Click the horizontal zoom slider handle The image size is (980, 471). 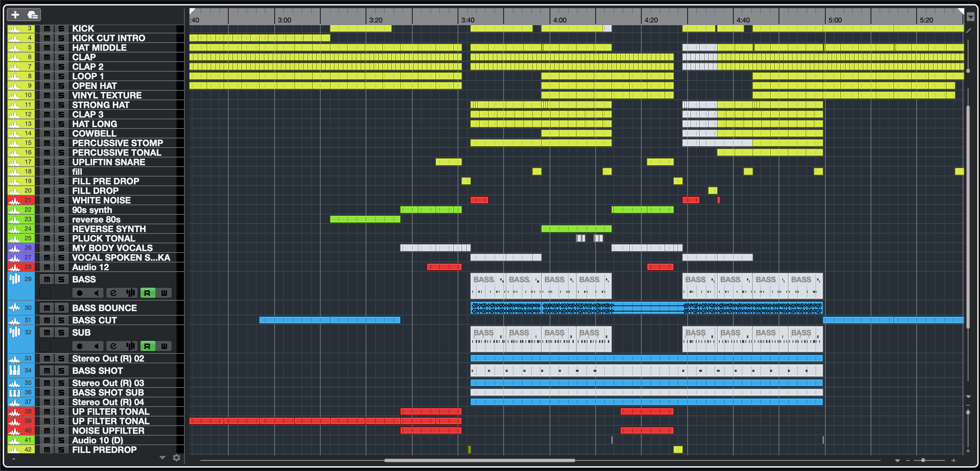coord(923,460)
